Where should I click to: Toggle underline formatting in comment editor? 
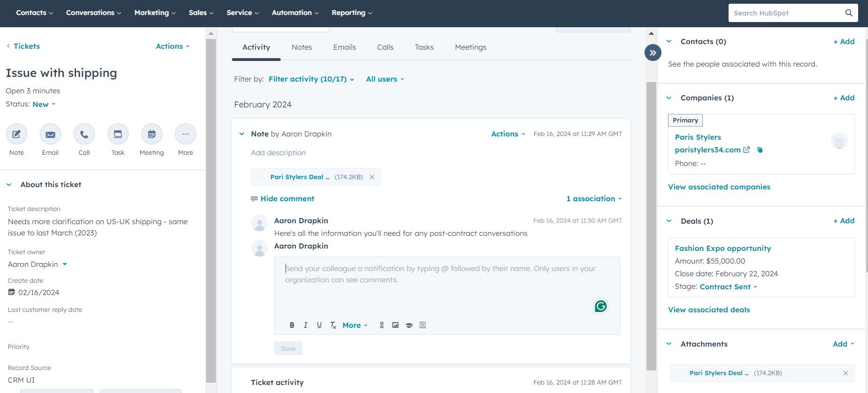point(319,325)
